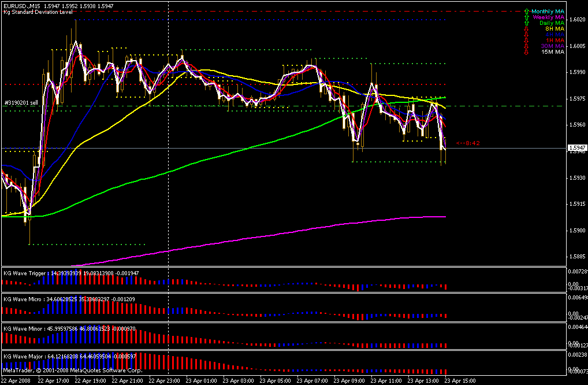Click the #3190201 sell order label

pos(21,102)
